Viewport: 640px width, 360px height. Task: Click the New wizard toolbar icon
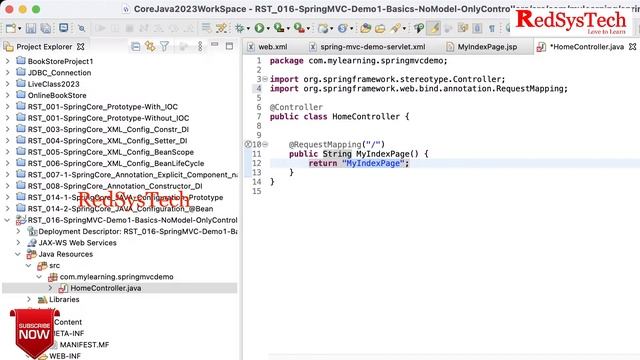pos(11,28)
